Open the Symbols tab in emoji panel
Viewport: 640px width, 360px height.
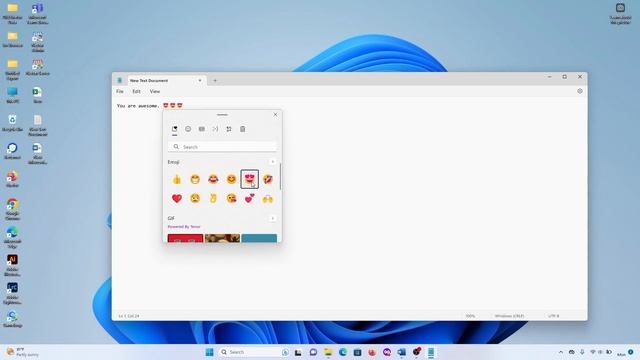pos(229,129)
